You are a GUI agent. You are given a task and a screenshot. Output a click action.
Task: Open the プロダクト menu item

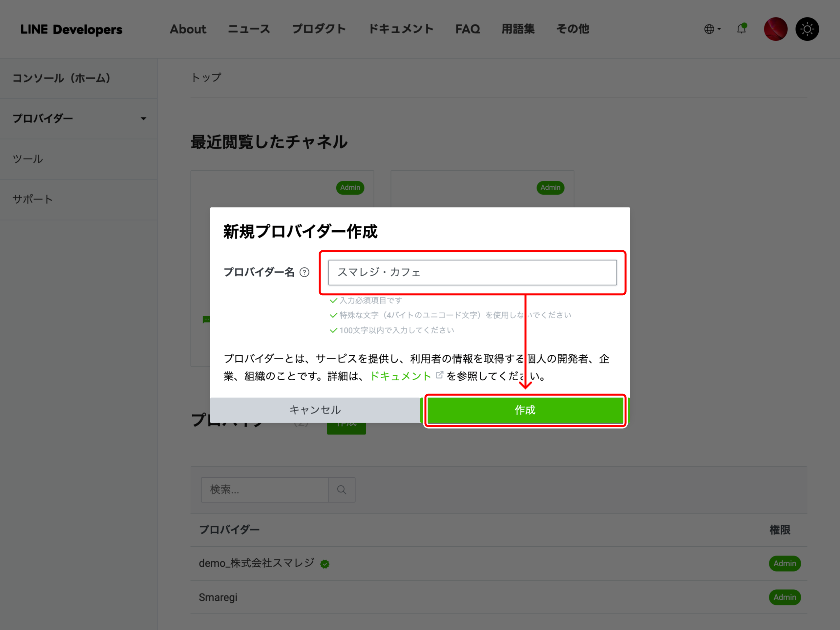pyautogui.click(x=319, y=29)
